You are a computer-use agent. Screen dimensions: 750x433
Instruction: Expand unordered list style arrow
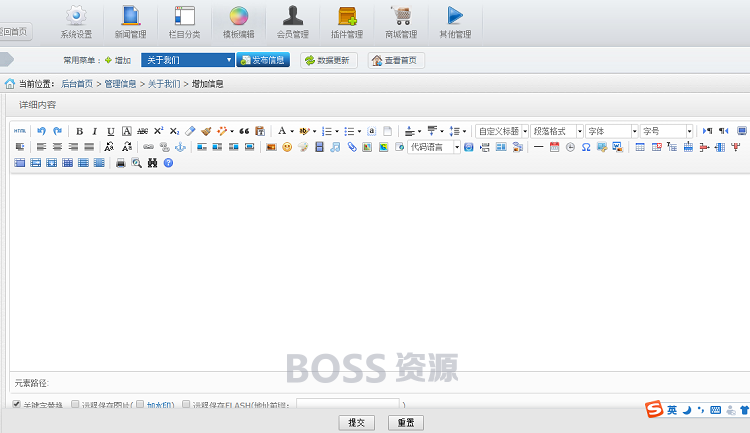[x=359, y=131]
